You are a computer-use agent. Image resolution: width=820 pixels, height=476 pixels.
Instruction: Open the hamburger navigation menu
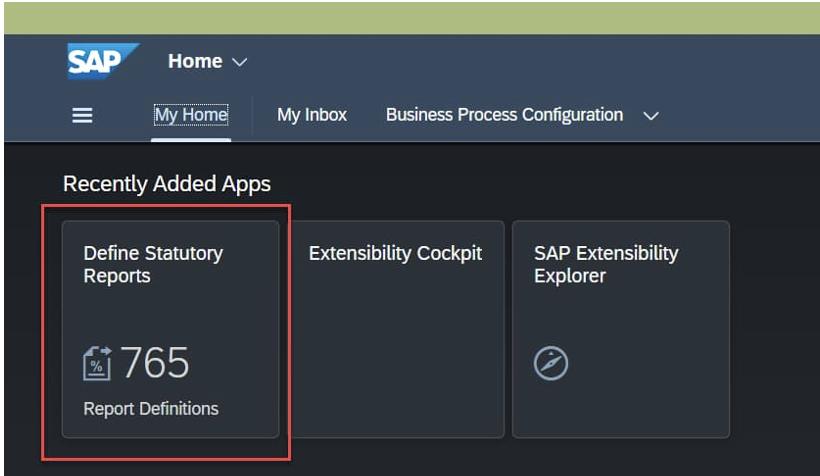coord(82,115)
